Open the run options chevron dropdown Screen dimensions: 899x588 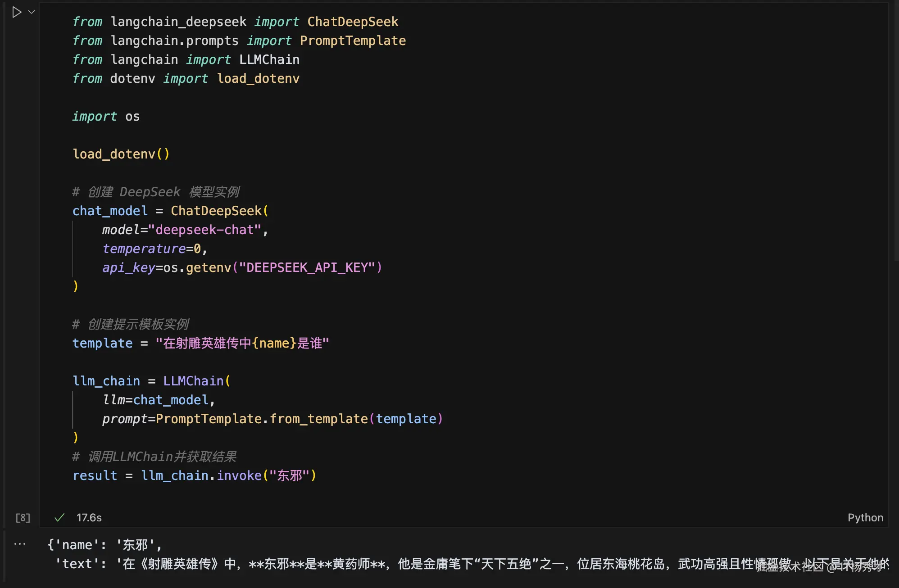coord(32,12)
